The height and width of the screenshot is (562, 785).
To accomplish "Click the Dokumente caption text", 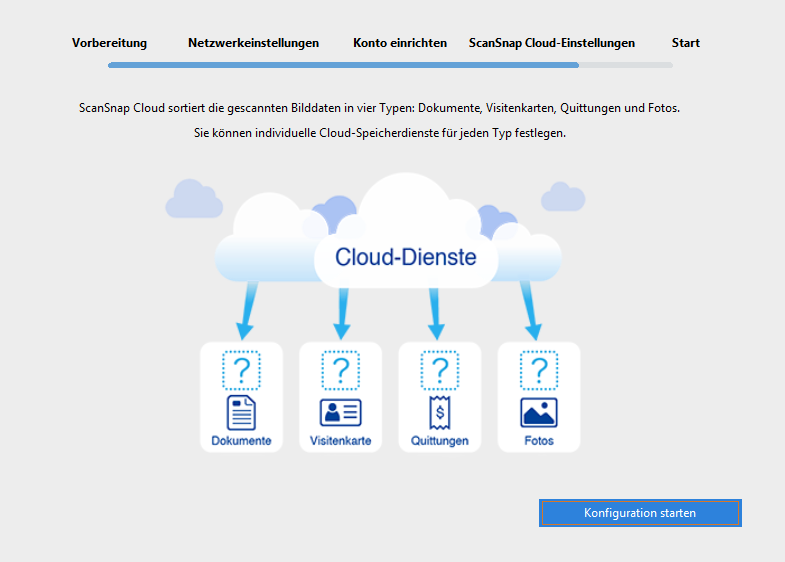I will (x=241, y=441).
